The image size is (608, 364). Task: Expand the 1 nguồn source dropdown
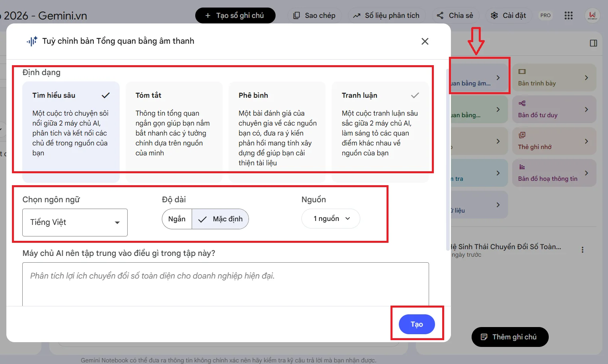331,219
